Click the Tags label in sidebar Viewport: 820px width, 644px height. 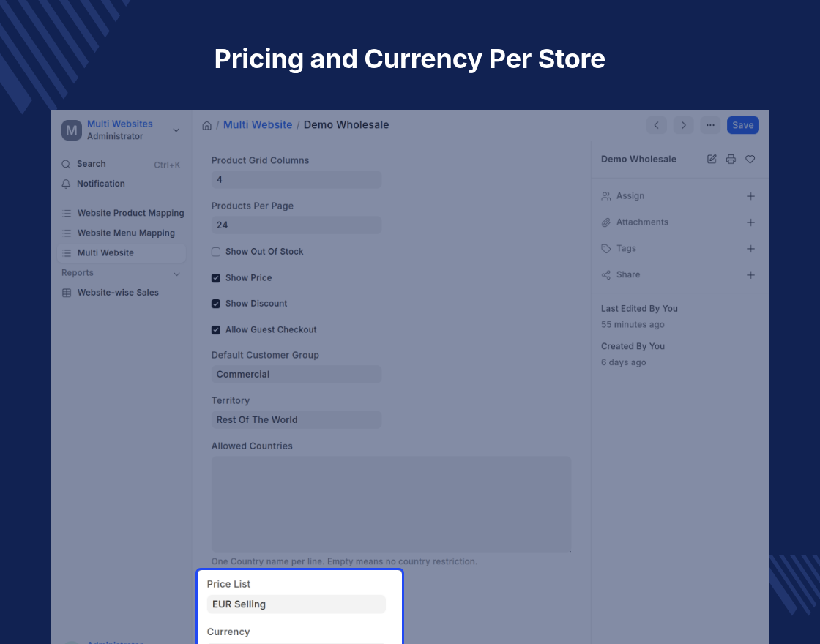[x=626, y=248]
